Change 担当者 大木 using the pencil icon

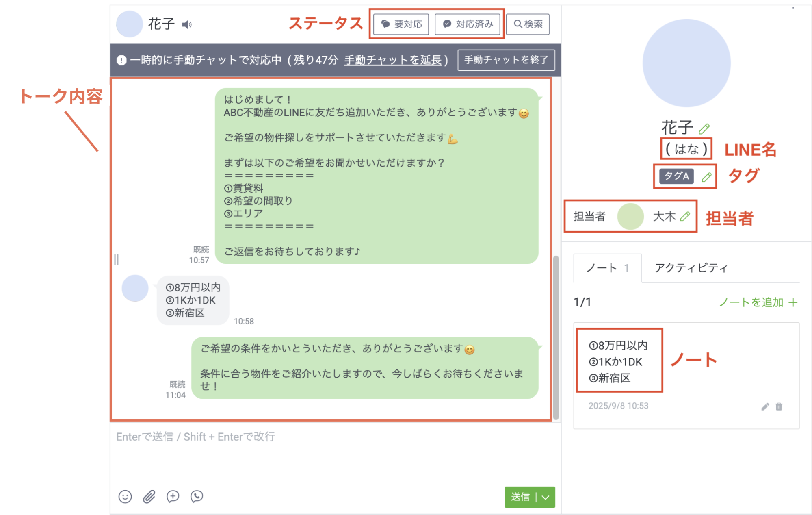point(685,216)
